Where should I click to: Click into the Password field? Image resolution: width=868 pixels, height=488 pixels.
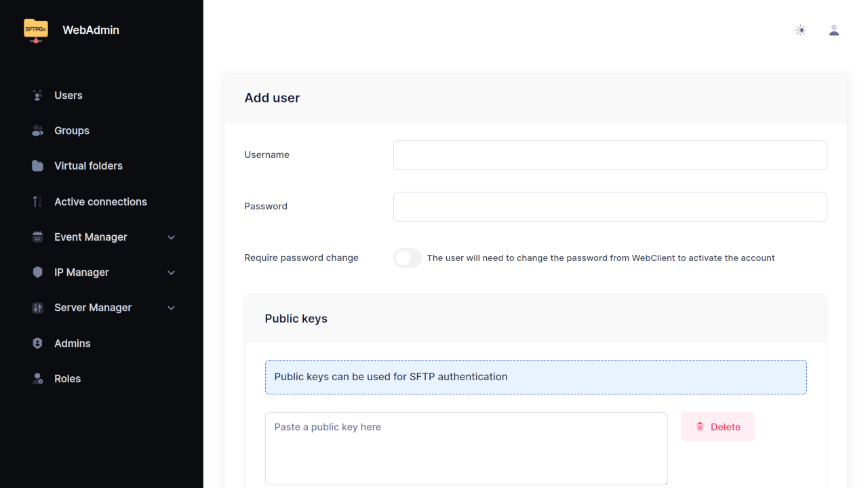(610, 207)
